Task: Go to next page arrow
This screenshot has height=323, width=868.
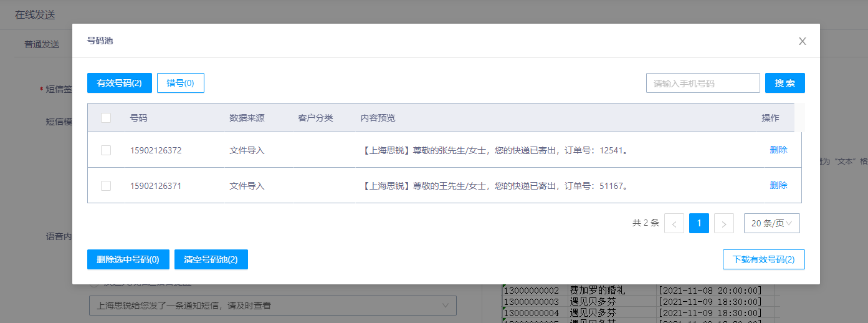Action: pos(723,223)
